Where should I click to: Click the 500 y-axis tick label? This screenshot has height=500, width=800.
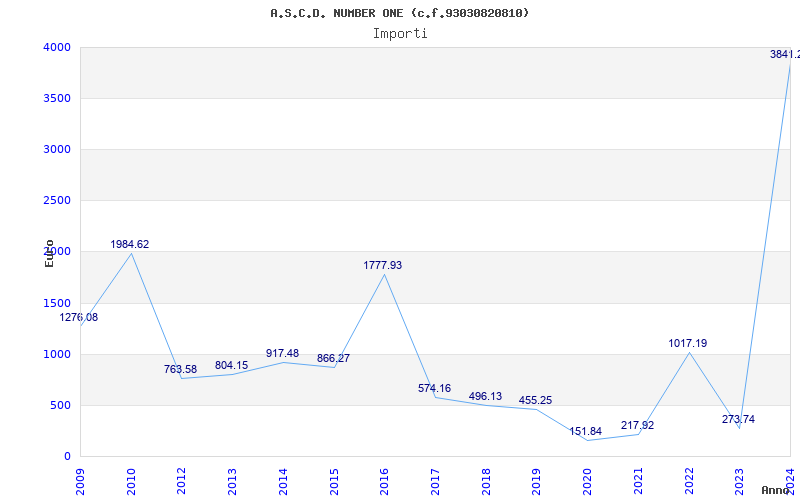click(60, 406)
